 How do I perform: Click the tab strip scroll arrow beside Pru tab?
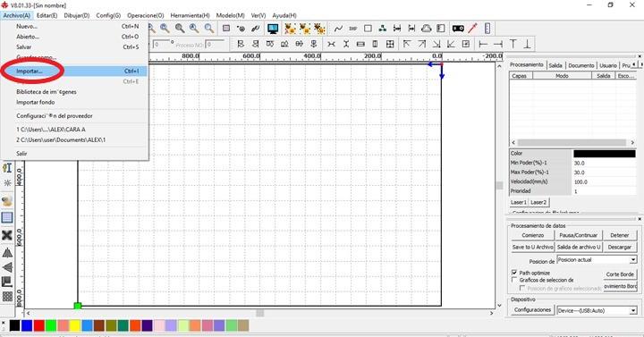pyautogui.click(x=634, y=64)
